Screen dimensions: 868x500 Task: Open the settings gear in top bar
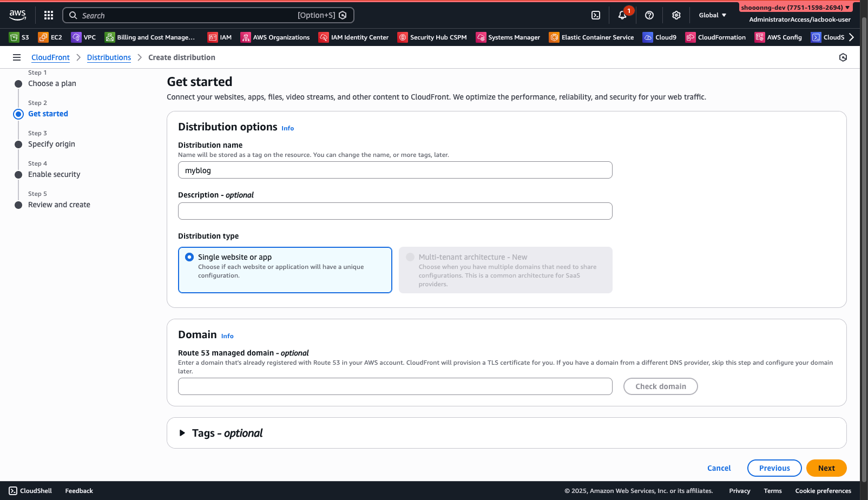676,15
